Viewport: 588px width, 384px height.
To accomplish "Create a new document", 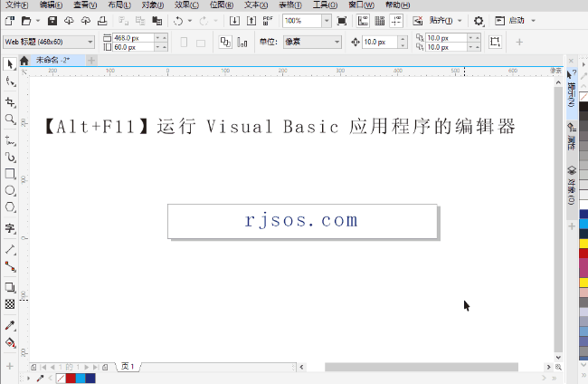I will pyautogui.click(x=10, y=21).
